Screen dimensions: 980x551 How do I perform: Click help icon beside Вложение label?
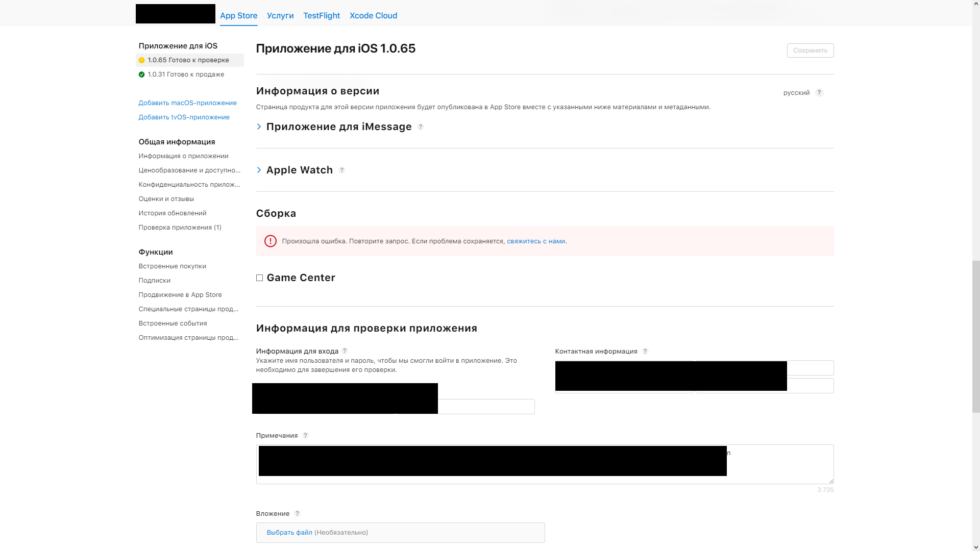tap(297, 514)
